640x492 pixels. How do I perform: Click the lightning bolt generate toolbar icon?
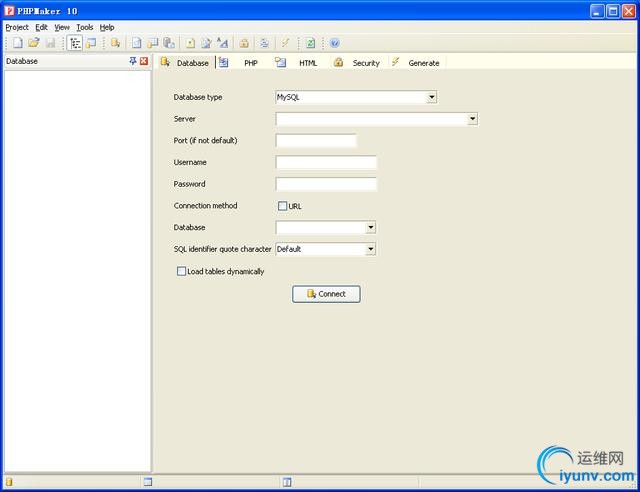pos(285,43)
